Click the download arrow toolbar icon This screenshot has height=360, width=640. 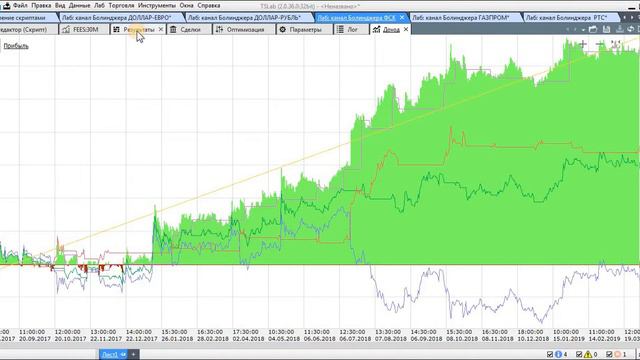pos(620,29)
